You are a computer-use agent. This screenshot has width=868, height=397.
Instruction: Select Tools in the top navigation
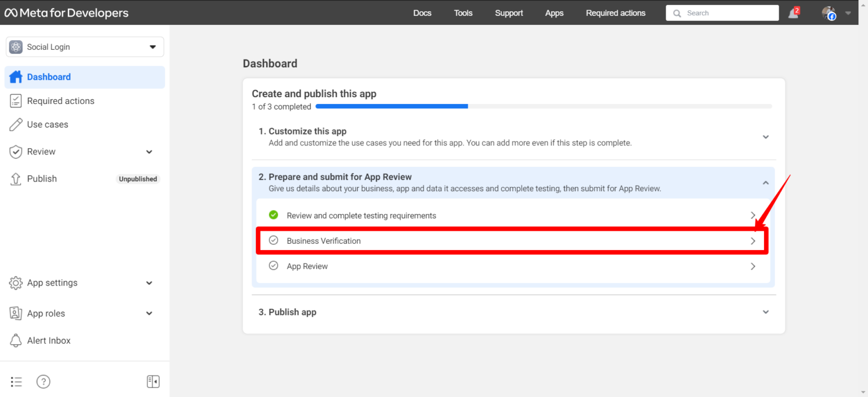463,12
